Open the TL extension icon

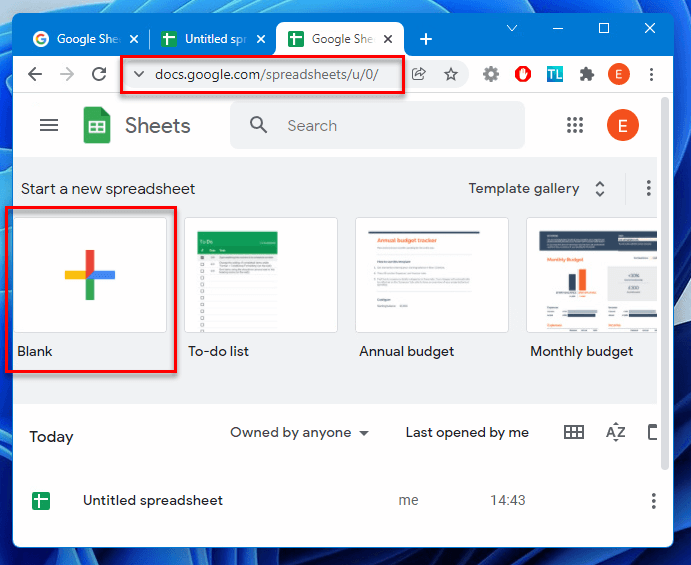554,74
